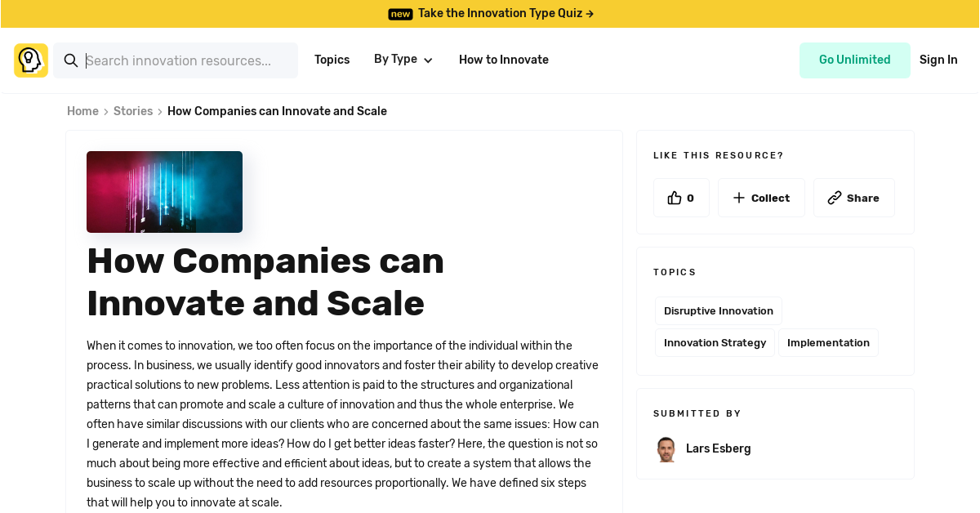Open the chevron next to Home breadcrumb

pyautogui.click(x=104, y=111)
